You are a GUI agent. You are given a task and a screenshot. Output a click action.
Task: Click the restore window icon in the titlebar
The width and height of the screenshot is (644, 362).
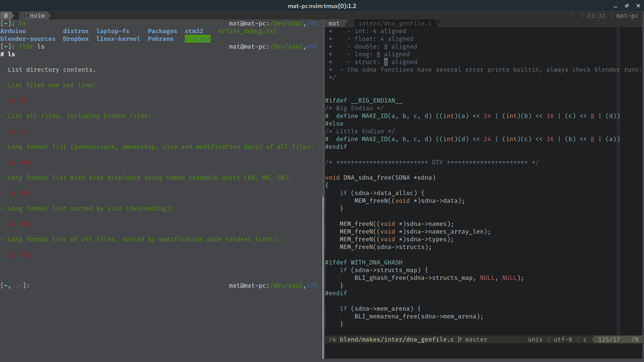(x=627, y=6)
